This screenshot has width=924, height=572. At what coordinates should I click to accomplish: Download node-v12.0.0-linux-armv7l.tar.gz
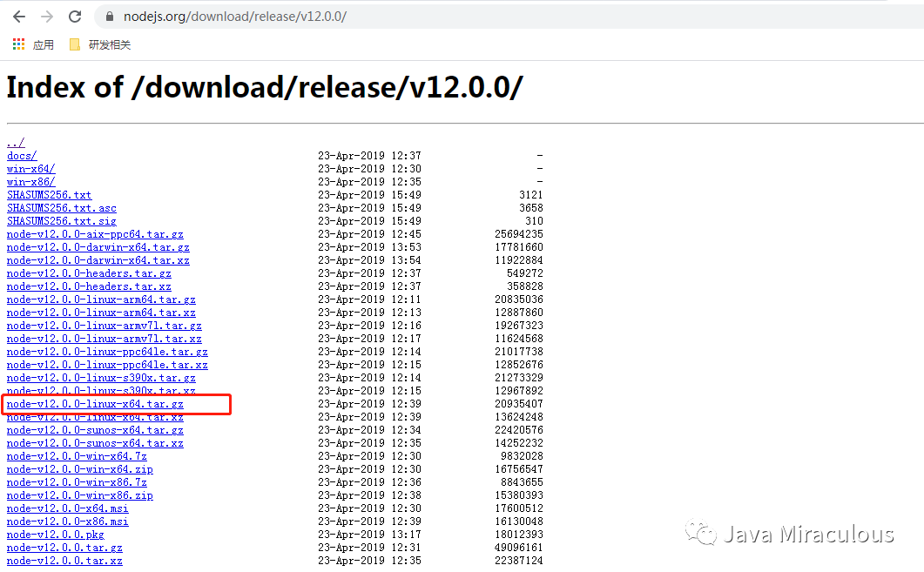(105, 325)
